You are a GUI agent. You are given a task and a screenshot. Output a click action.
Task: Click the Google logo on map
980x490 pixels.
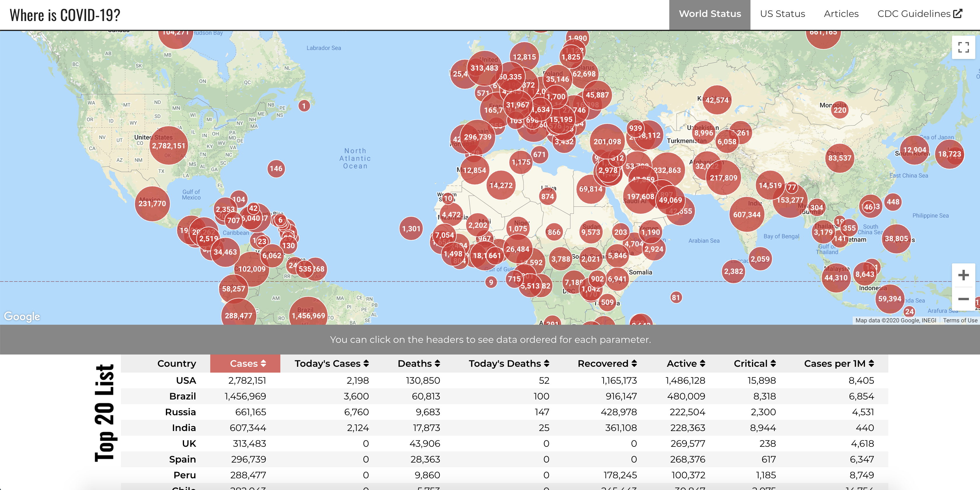(22, 316)
